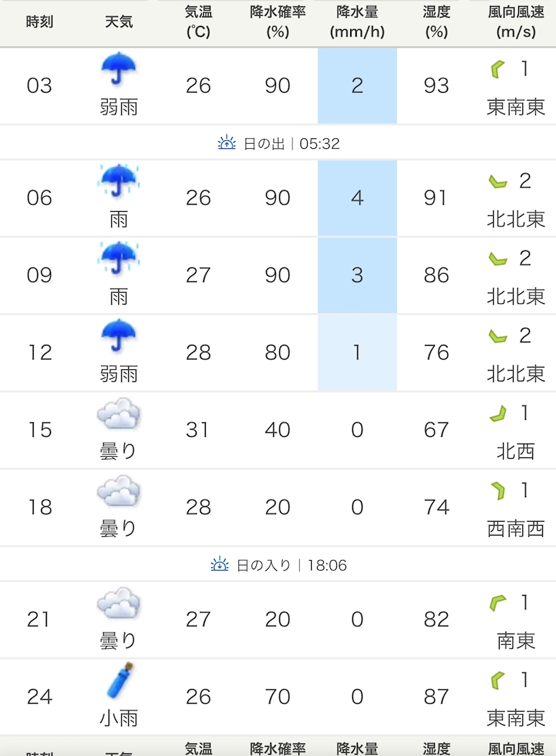This screenshot has width=556, height=756.
Task: Click the 4 mm/h precipitation cell
Action: [357, 198]
